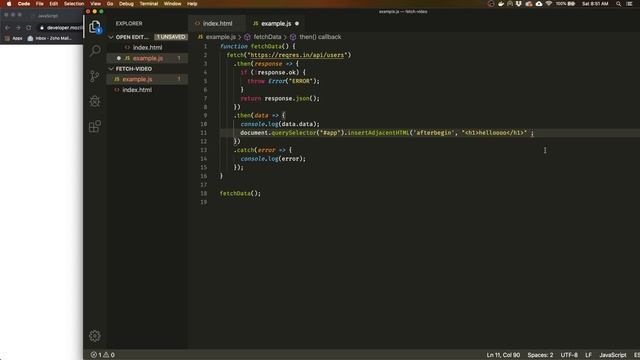Open the Search view in activity bar
Image resolution: width=640 pixels, height=360 pixels.
(x=95, y=51)
